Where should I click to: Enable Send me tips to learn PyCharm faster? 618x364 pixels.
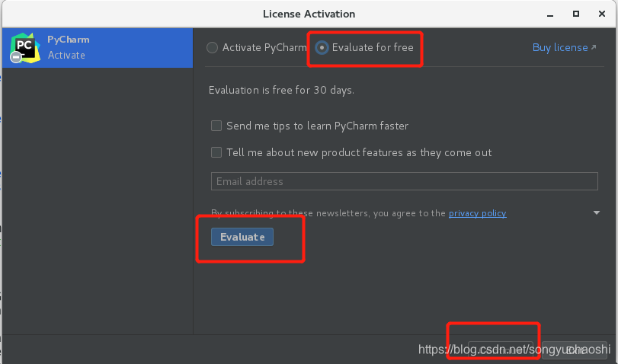click(216, 126)
